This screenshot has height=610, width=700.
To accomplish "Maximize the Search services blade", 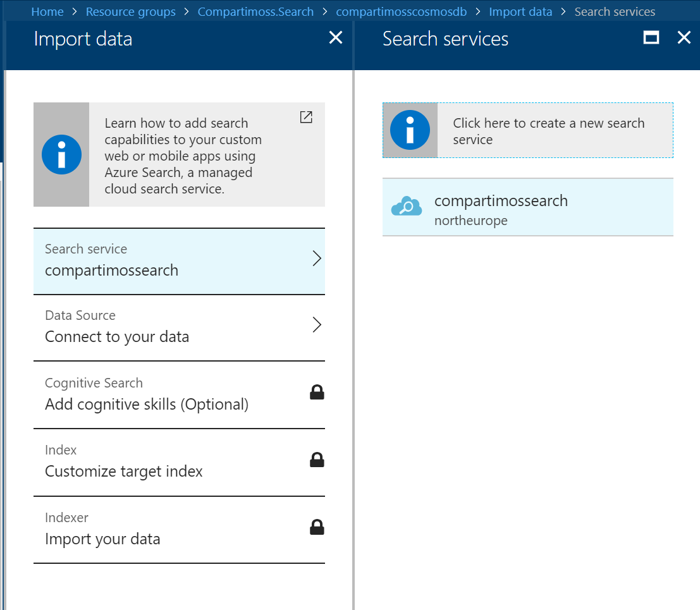I will coord(651,37).
